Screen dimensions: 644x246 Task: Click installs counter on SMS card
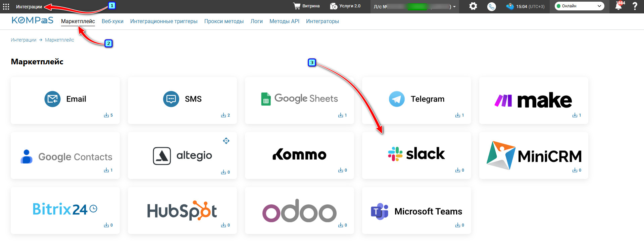(226, 115)
